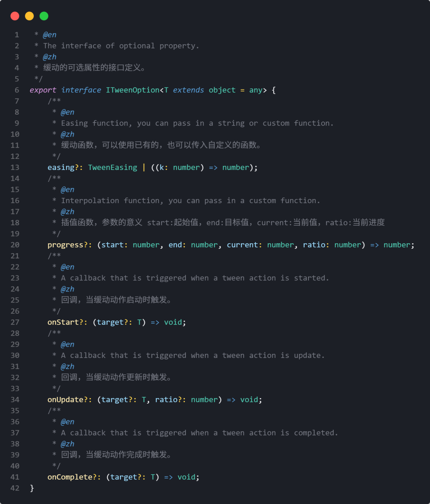Click the '缓动函数，可以使用已有的' comment line
This screenshot has width=430, height=504.
(x=161, y=145)
